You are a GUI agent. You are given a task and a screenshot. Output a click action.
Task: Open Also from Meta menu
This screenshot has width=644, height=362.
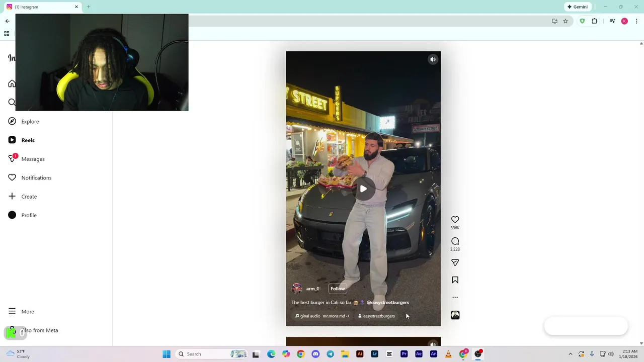click(39, 330)
